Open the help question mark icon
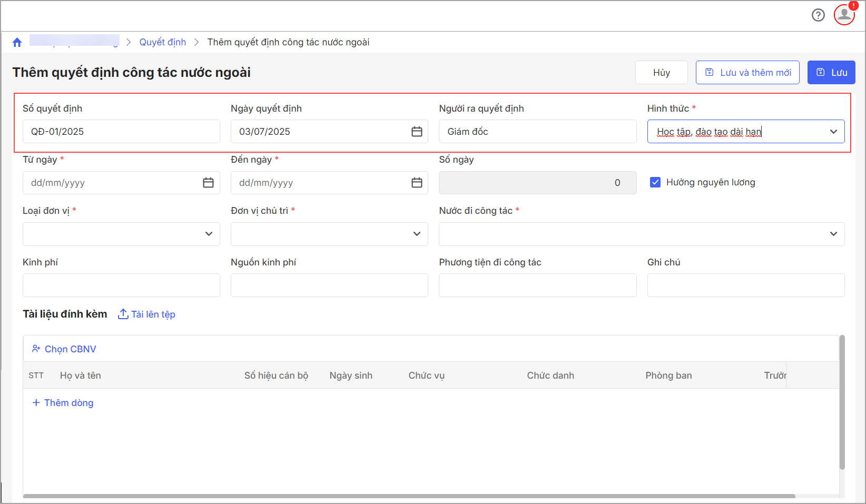The height and width of the screenshot is (504, 866). pyautogui.click(x=818, y=15)
